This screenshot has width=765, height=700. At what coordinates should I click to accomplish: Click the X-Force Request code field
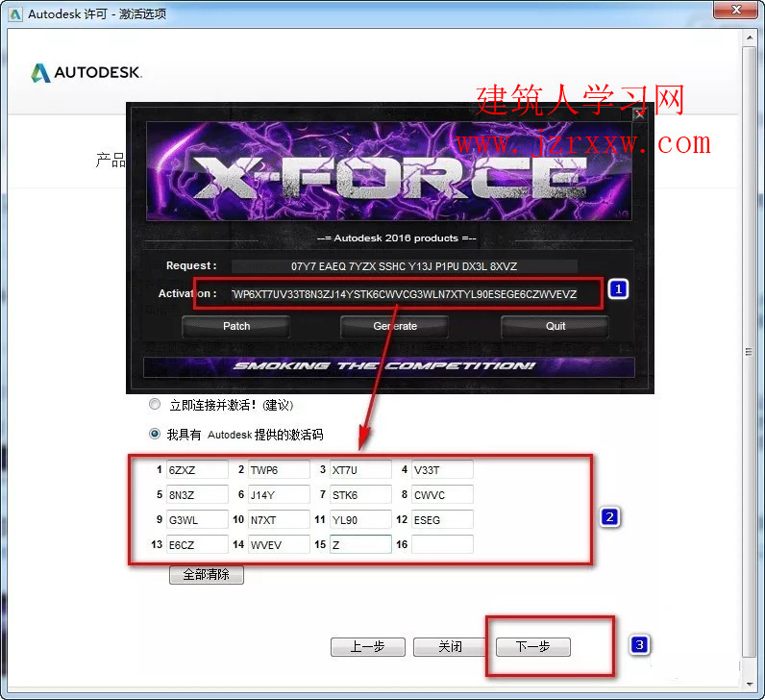click(404, 266)
